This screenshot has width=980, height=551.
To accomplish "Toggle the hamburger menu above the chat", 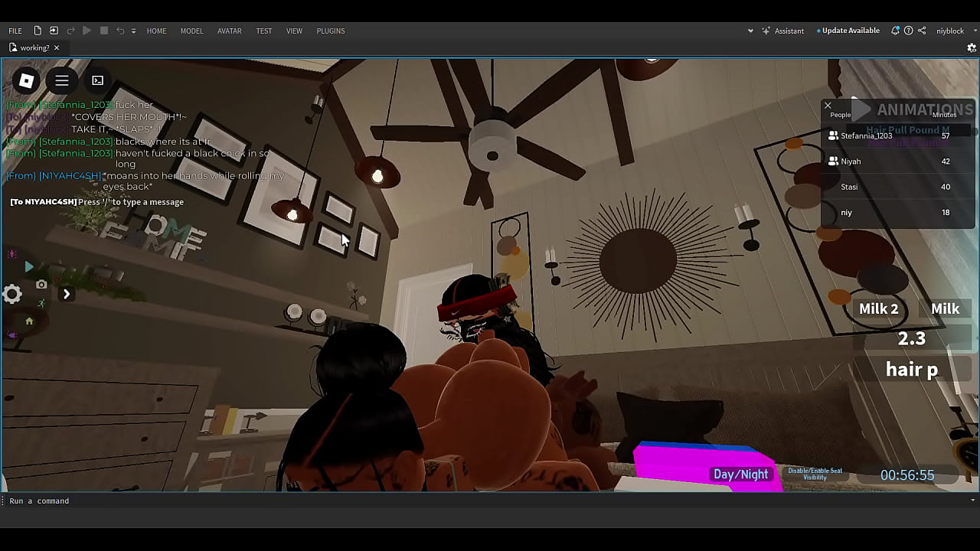I will tap(62, 80).
